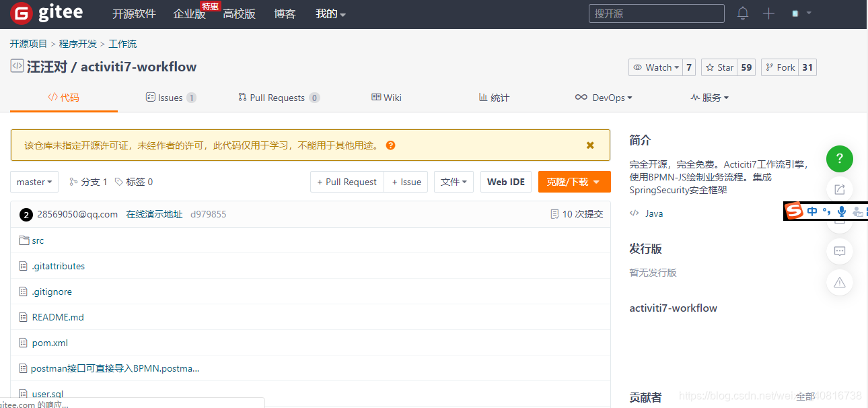868x408 pixels.
Task: Open the chat comment floating icon
Action: click(x=839, y=251)
